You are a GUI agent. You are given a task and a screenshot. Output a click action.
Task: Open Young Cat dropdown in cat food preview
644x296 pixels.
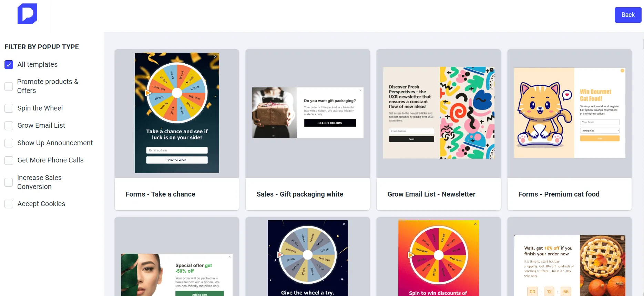tap(600, 130)
